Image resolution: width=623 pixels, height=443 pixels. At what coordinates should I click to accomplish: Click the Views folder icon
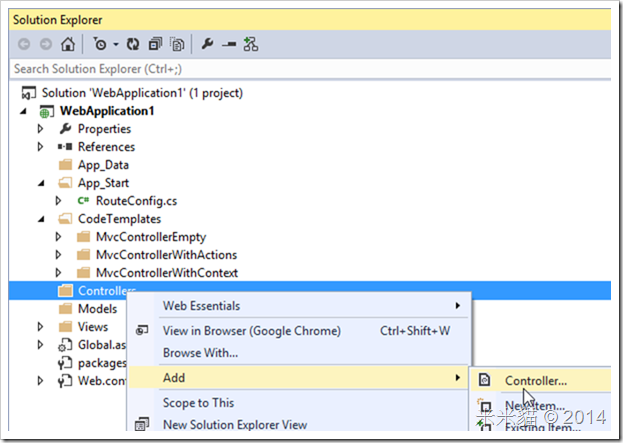pyautogui.click(x=65, y=327)
